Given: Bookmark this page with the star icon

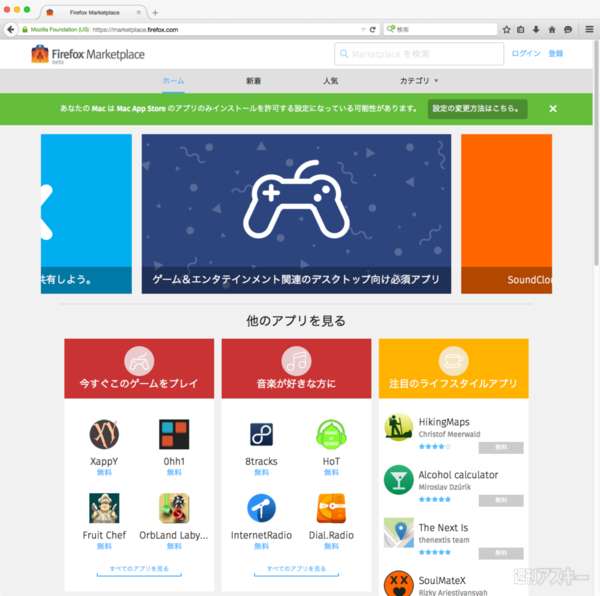Looking at the screenshot, I should tap(506, 29).
